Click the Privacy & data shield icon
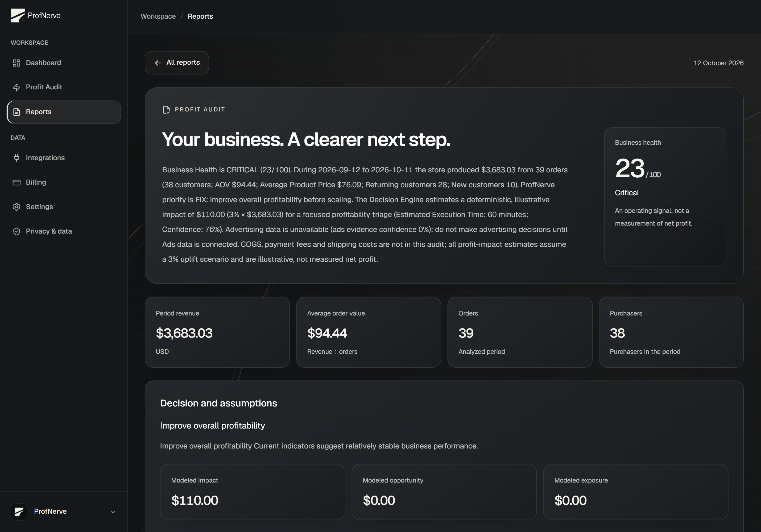Viewport: 761px width, 532px height. point(16,231)
